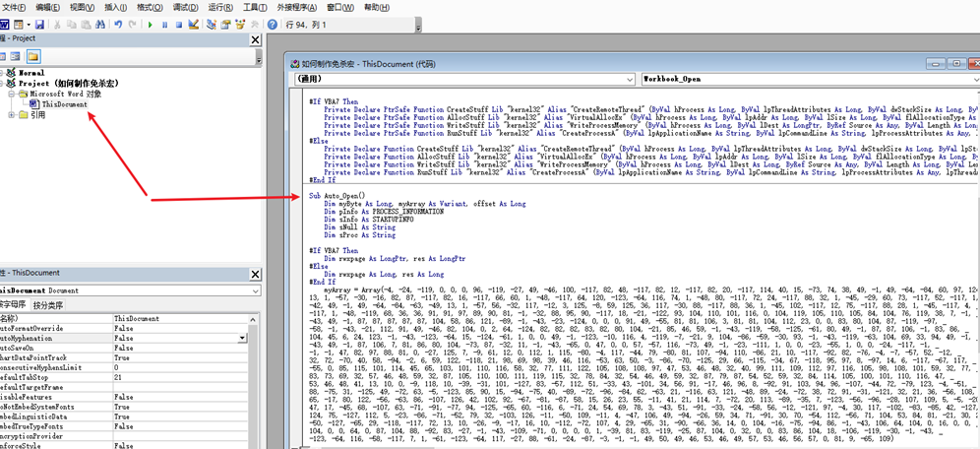980x449 pixels.
Task: Open Find with the binoculars icon
Action: tap(100, 25)
